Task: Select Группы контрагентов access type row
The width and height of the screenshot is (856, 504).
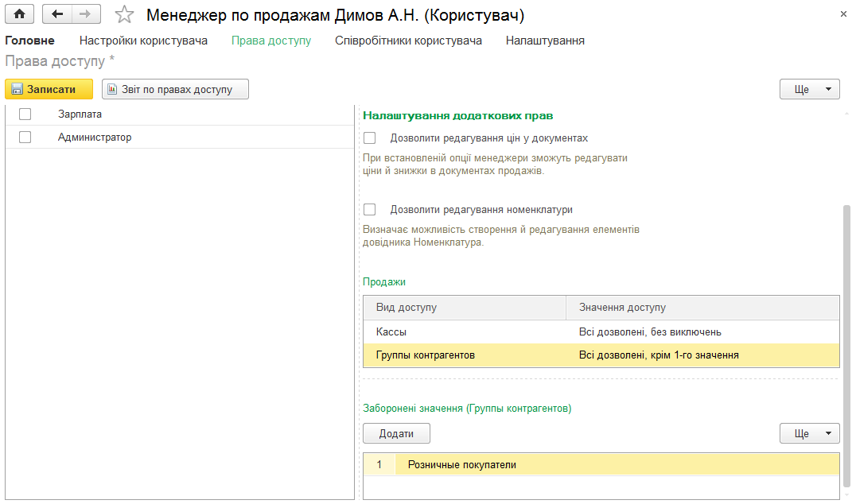Action: [601, 355]
